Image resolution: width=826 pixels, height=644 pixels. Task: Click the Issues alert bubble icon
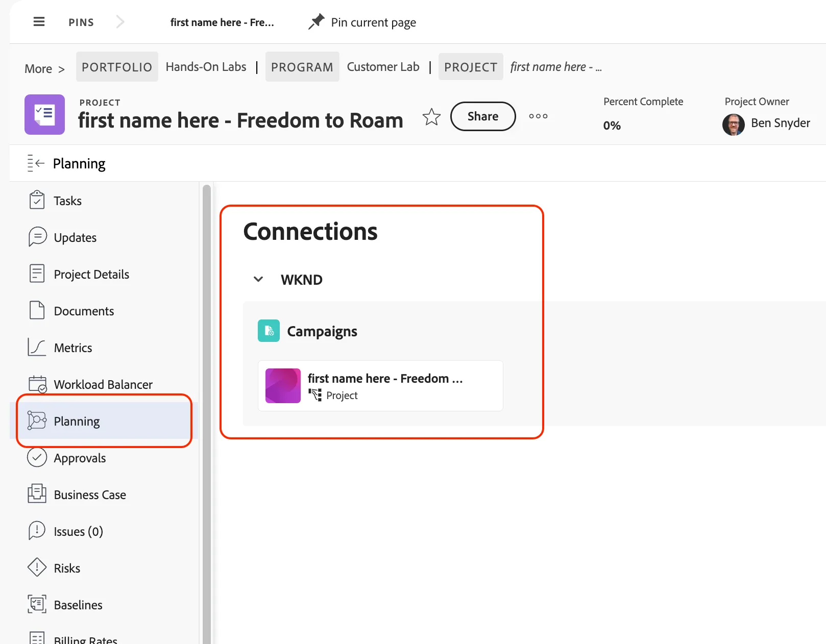[x=37, y=531]
